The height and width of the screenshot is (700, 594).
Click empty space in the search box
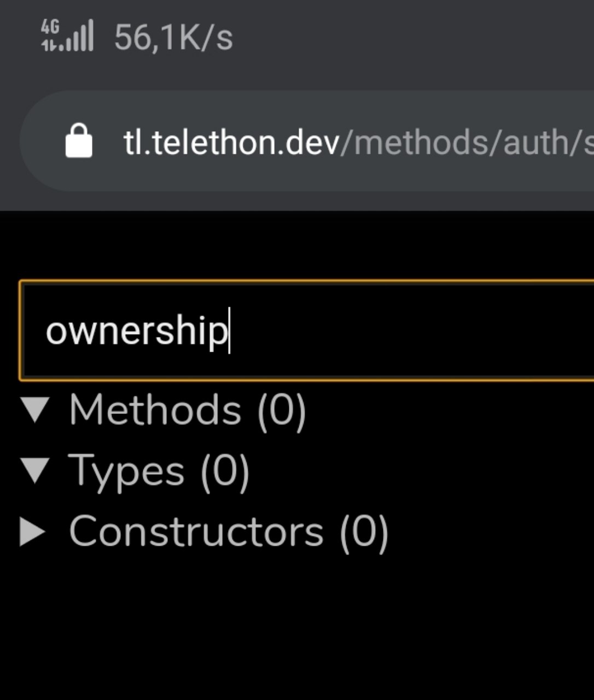[x=410, y=331]
